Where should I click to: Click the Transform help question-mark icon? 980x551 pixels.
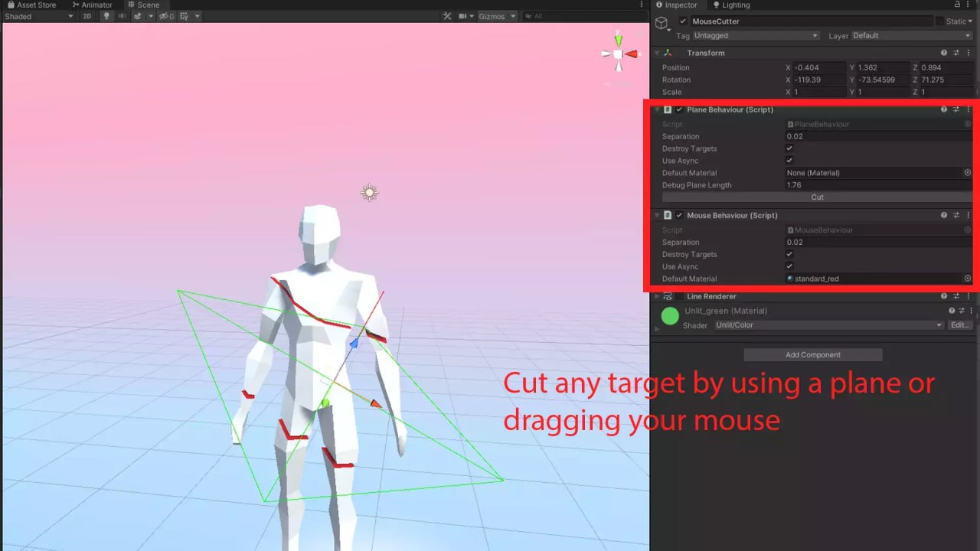coord(943,52)
